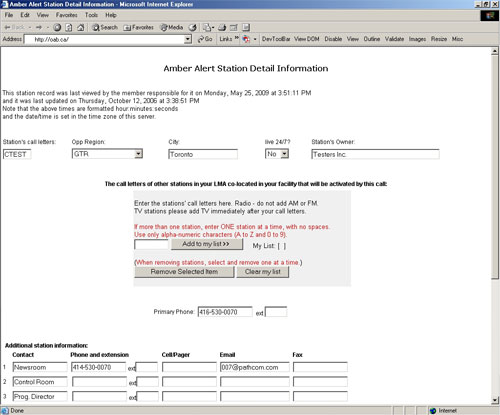Click DevToolBar in the developer toolbar
Screen dimensions: 500x415
276,39
